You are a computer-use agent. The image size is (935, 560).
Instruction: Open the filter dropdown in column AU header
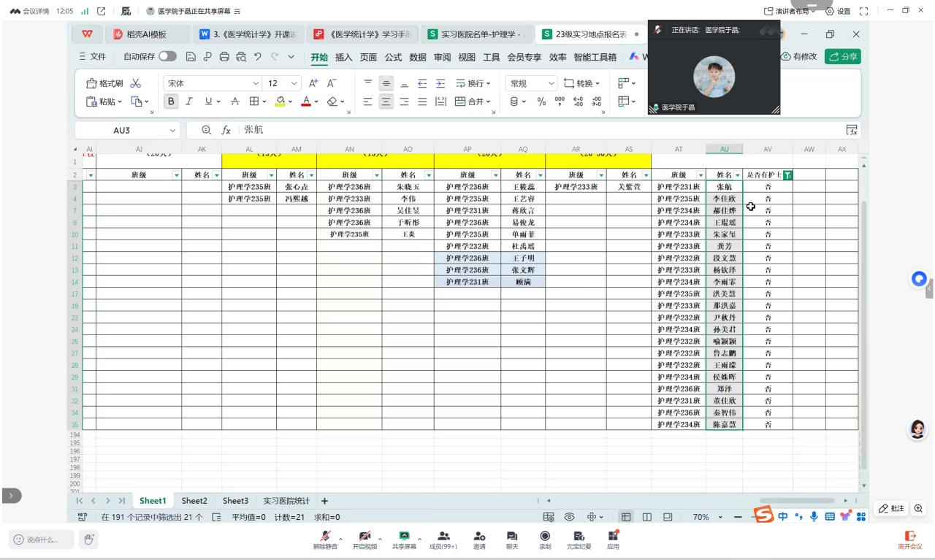[x=738, y=175]
